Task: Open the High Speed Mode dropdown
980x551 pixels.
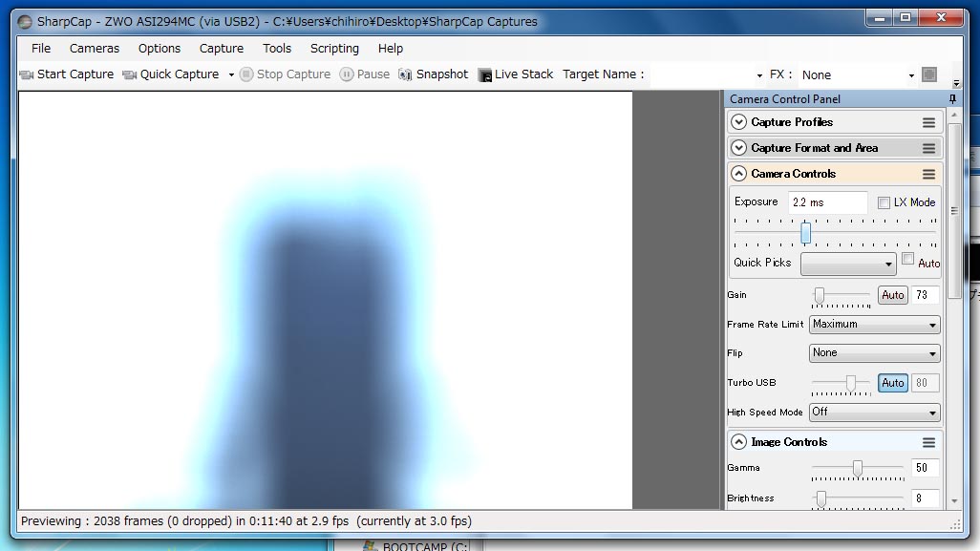Action: [x=874, y=413]
